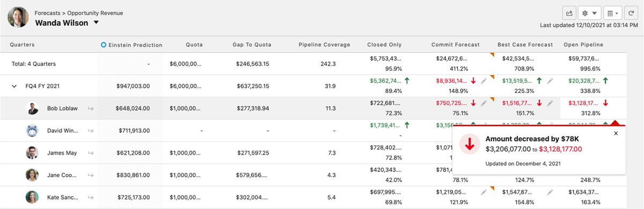Image resolution: width=644 pixels, height=209 pixels.
Task: Click pencil edit icon in FQ4 Commit Forecast
Action: click(484, 81)
